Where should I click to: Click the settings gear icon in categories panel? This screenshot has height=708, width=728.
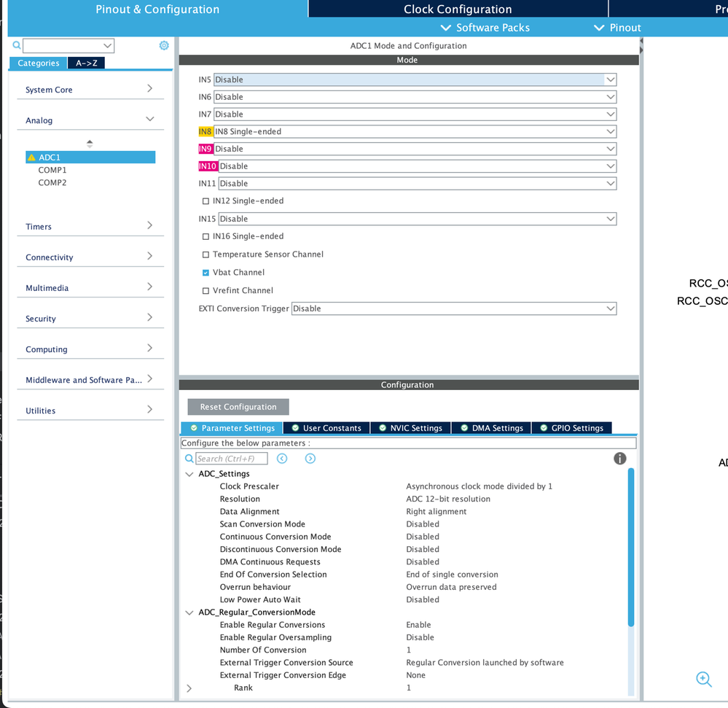point(164,45)
